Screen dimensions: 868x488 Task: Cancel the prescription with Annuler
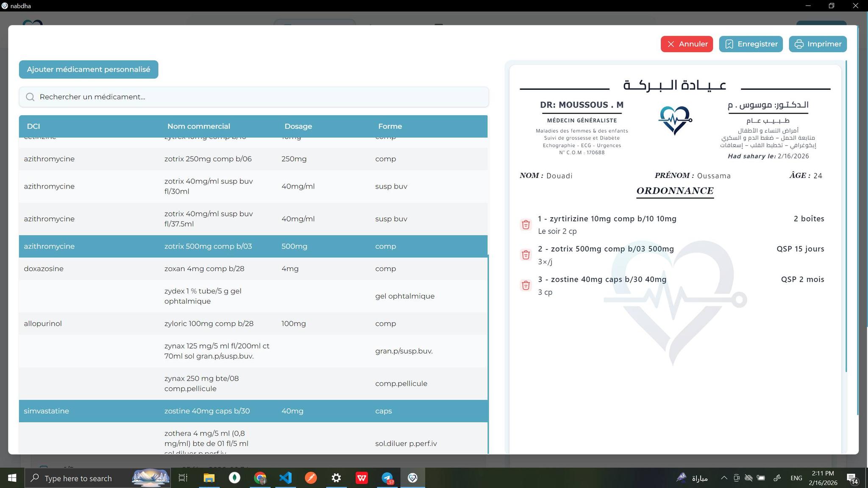coord(687,44)
